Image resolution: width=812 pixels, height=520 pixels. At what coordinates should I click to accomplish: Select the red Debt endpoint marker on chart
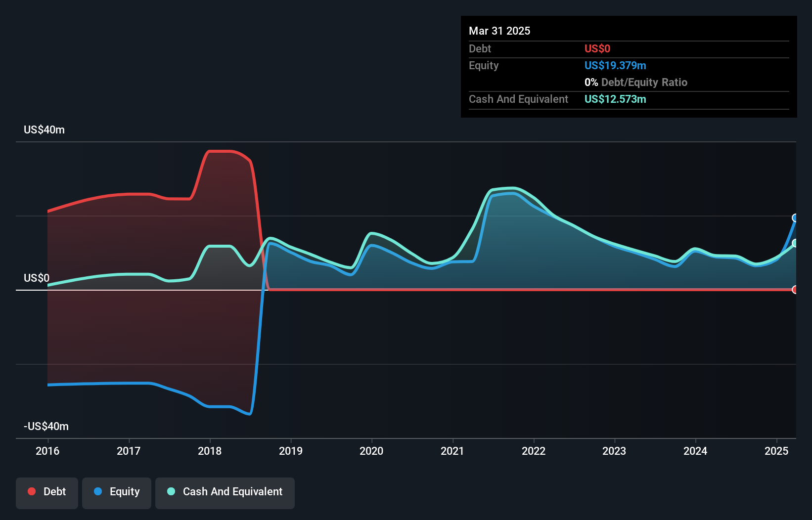pyautogui.click(x=796, y=290)
